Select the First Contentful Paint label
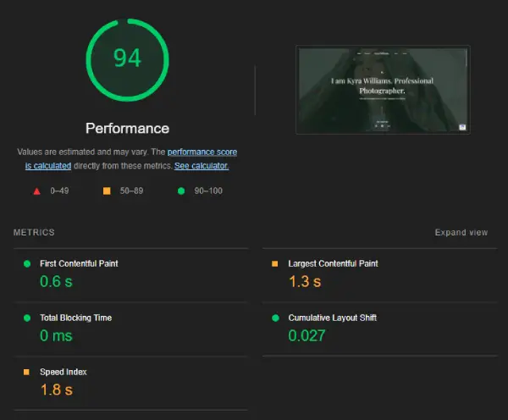 (x=79, y=263)
